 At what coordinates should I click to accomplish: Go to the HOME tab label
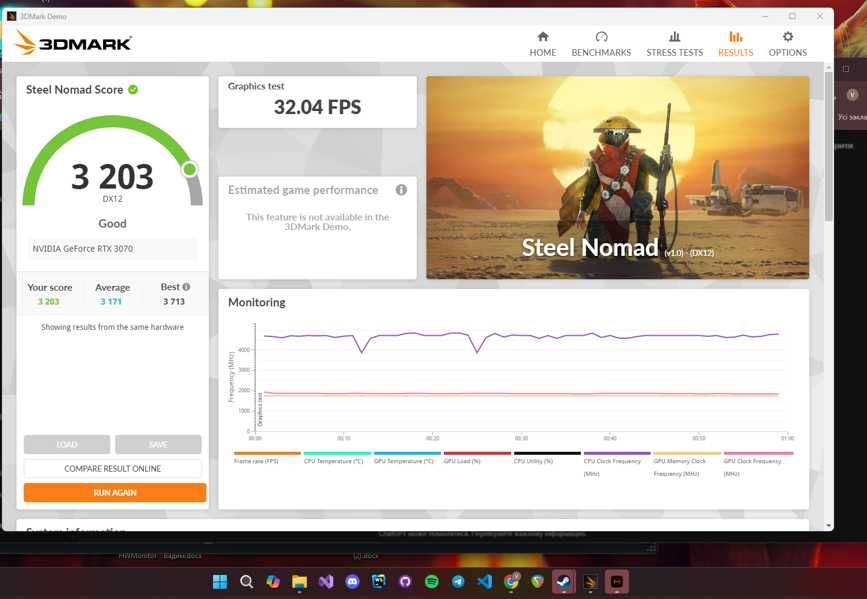tap(543, 53)
